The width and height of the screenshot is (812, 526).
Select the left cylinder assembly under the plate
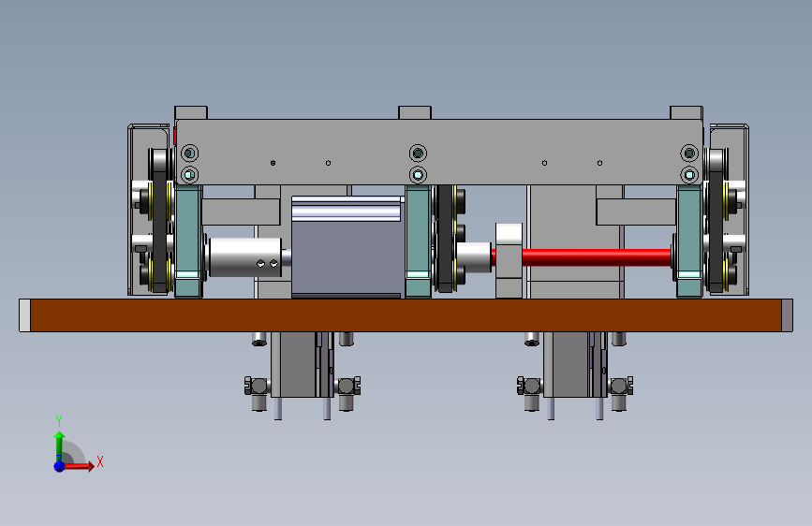303,375
